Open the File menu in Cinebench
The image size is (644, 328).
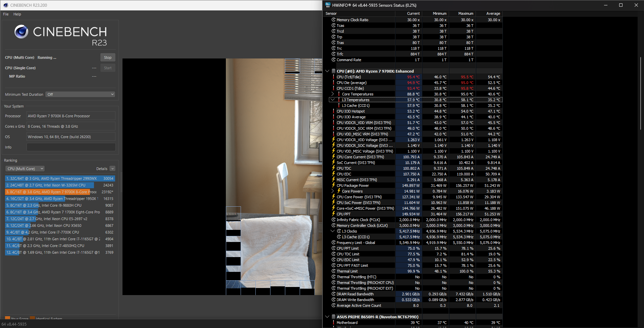pyautogui.click(x=6, y=14)
